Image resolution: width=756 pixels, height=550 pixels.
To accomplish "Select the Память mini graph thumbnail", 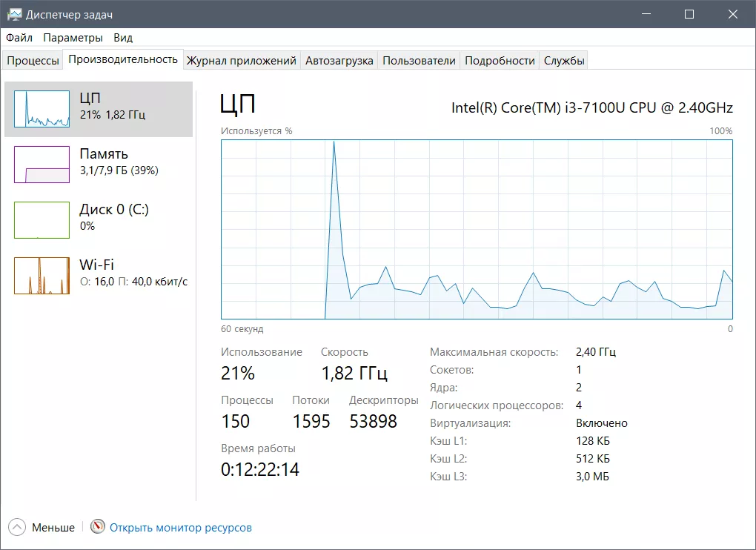I will pyautogui.click(x=42, y=165).
